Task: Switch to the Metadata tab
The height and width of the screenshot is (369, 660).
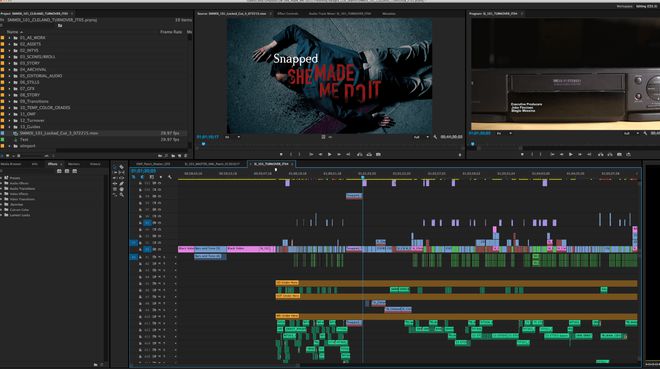Action: (389, 13)
